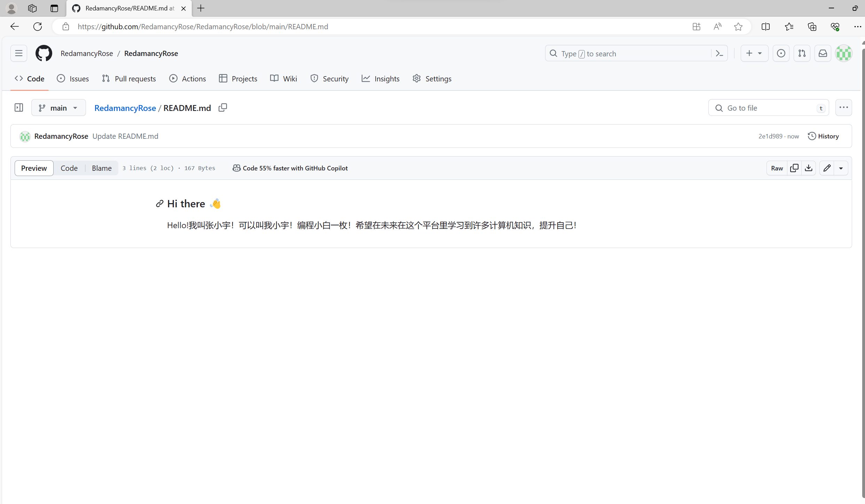View file History
865x504 pixels.
[823, 136]
